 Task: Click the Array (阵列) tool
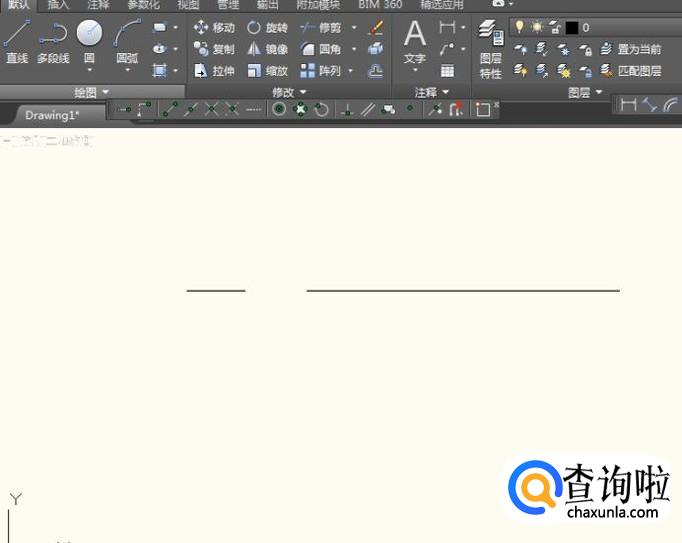pyautogui.click(x=321, y=70)
